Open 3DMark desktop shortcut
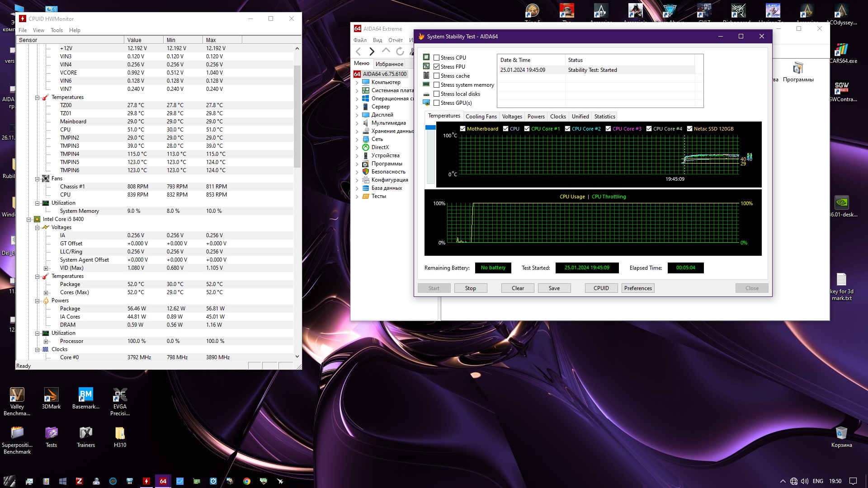868x488 pixels. 51,395
